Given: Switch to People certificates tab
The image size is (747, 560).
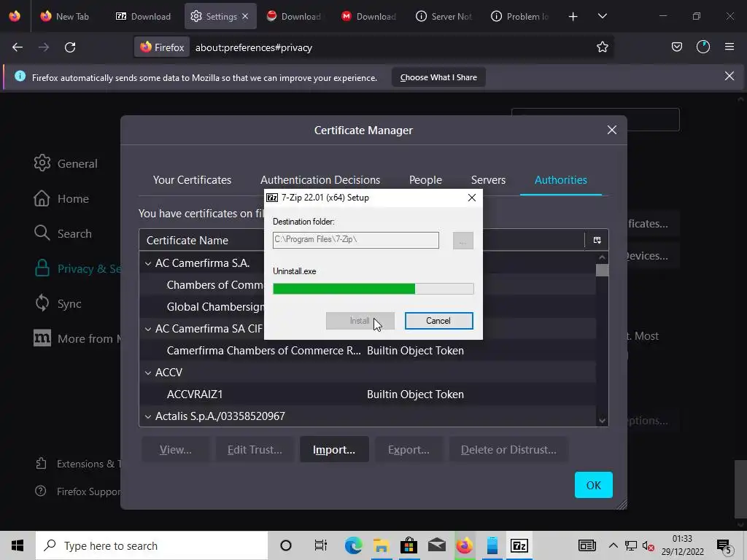Looking at the screenshot, I should (x=425, y=180).
